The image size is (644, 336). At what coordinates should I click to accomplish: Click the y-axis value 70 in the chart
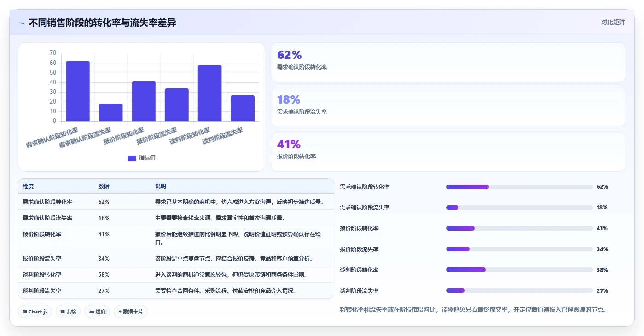point(53,53)
